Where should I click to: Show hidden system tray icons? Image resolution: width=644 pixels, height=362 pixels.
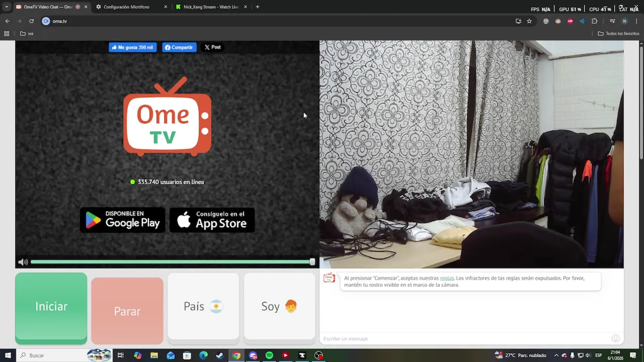point(556,355)
